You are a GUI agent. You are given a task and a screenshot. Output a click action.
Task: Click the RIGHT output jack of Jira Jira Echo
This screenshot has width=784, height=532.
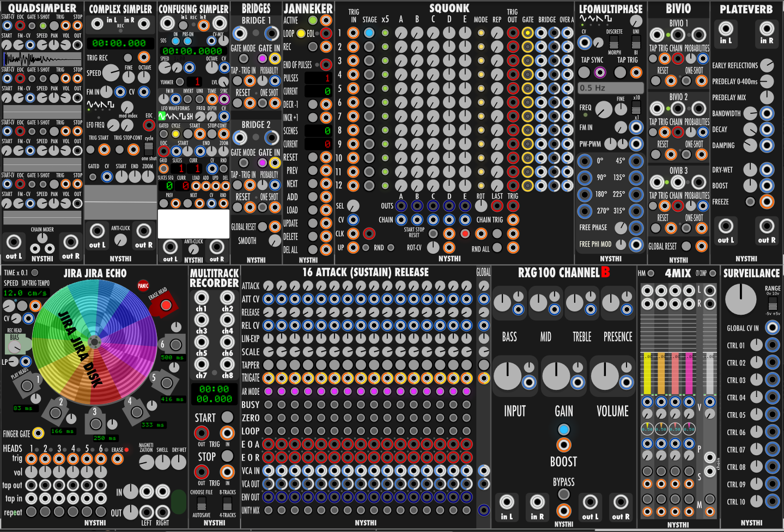point(162,512)
